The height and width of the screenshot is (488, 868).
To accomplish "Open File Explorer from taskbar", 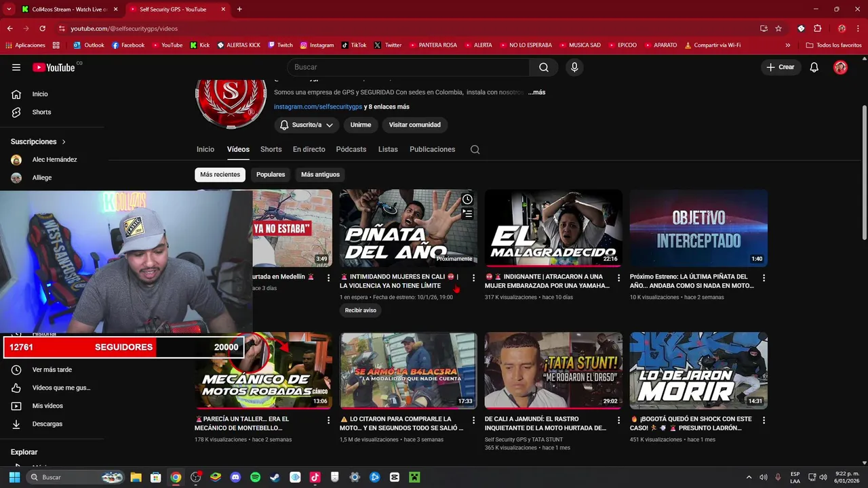I will [x=136, y=477].
